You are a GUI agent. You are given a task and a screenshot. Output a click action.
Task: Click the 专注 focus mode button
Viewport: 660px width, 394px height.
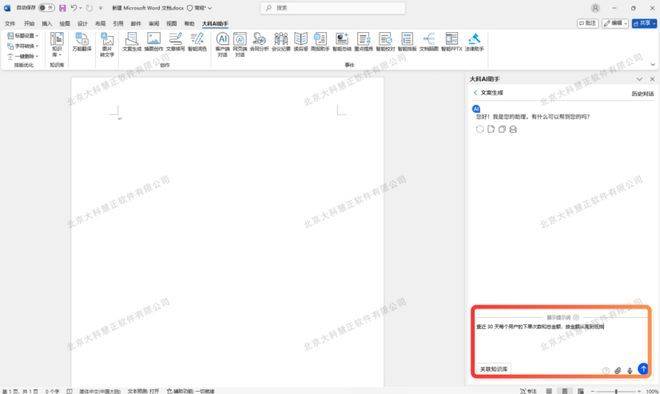pyautogui.click(x=528, y=391)
